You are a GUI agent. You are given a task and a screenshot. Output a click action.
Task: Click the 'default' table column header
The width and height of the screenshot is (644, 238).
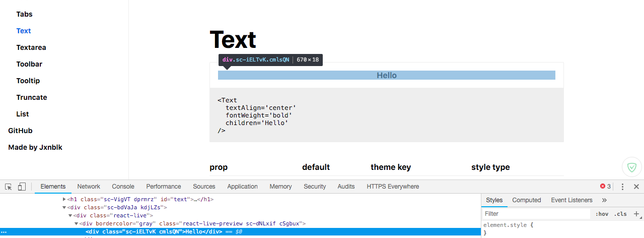point(316,167)
